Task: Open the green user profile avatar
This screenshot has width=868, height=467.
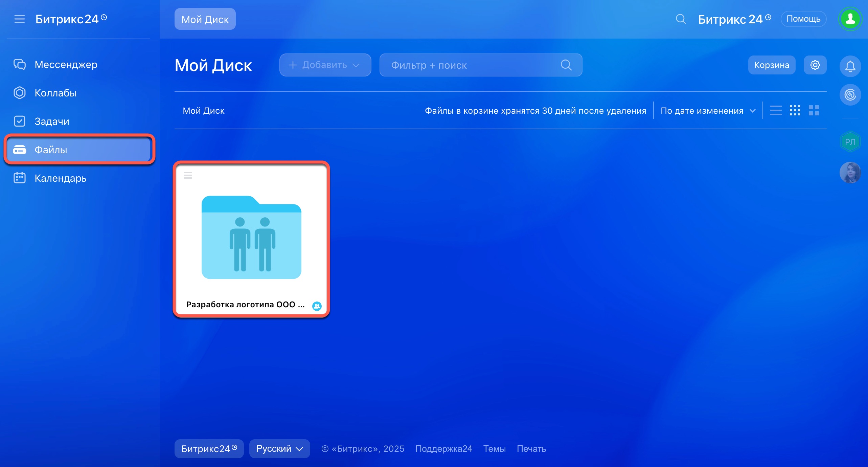Action: click(850, 19)
